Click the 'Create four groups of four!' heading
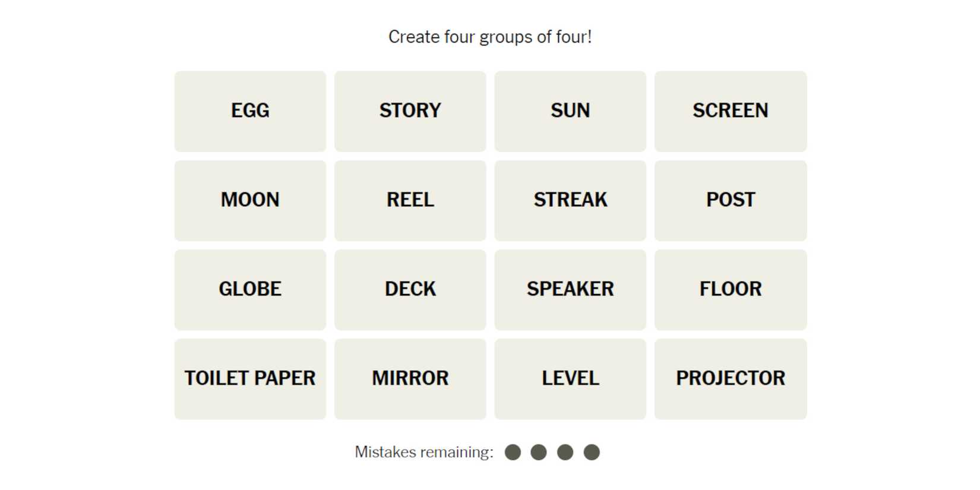 (490, 37)
